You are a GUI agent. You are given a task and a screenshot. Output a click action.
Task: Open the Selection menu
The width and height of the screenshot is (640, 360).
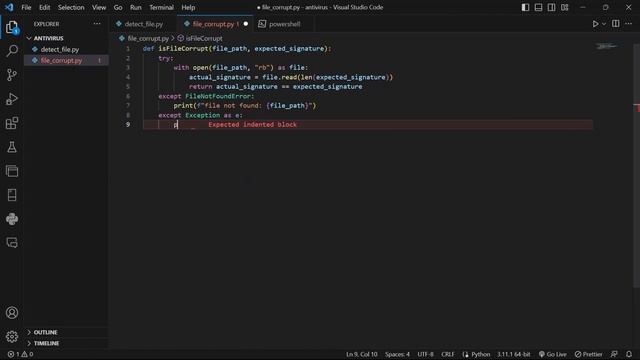pos(71,7)
